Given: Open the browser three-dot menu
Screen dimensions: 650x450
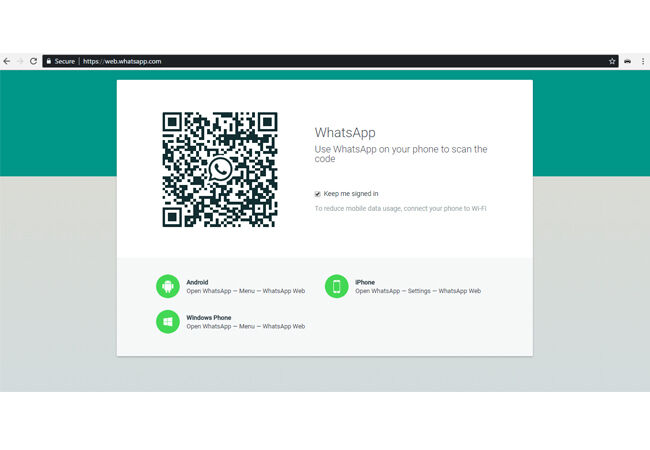Looking at the screenshot, I should [x=643, y=61].
